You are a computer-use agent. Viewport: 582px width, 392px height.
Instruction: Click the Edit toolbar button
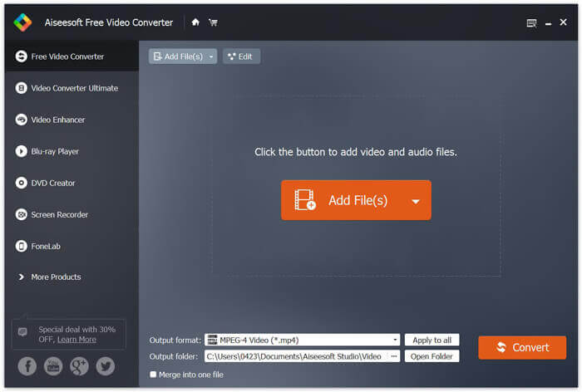tap(241, 56)
